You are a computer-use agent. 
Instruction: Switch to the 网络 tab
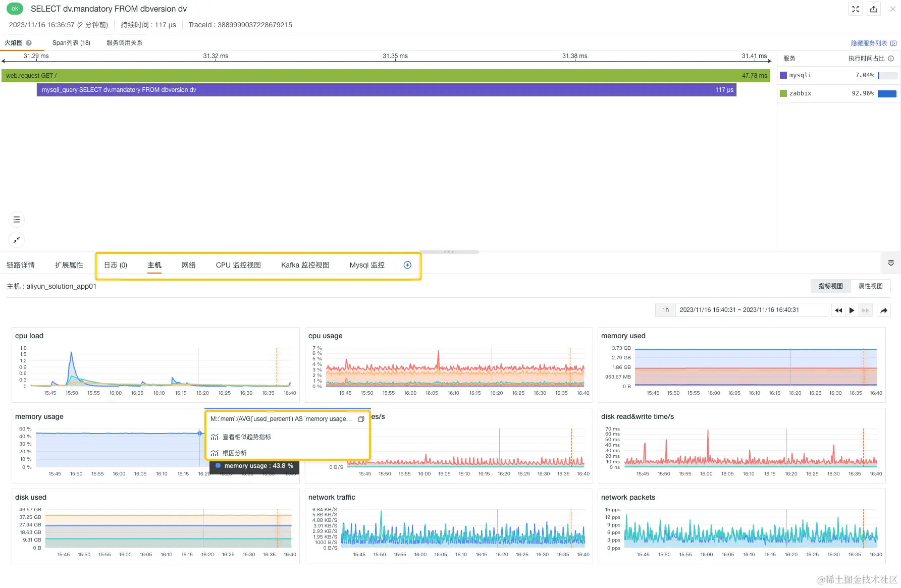[189, 265]
